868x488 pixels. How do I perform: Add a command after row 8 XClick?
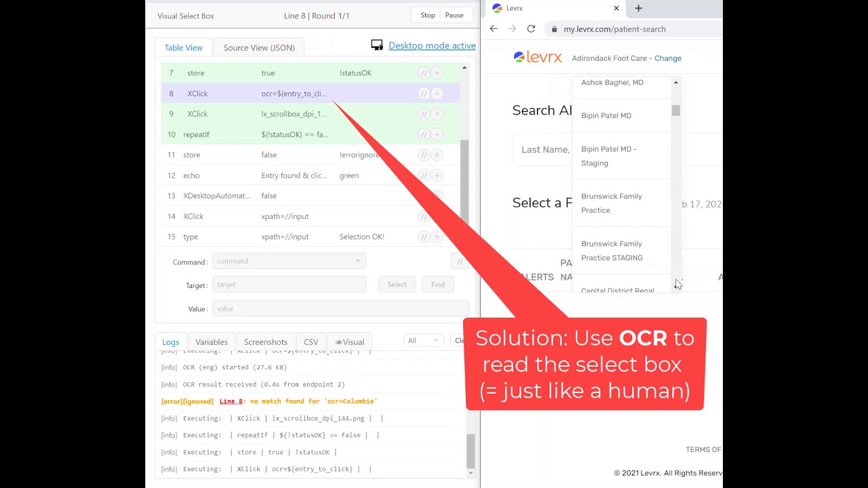(437, 94)
